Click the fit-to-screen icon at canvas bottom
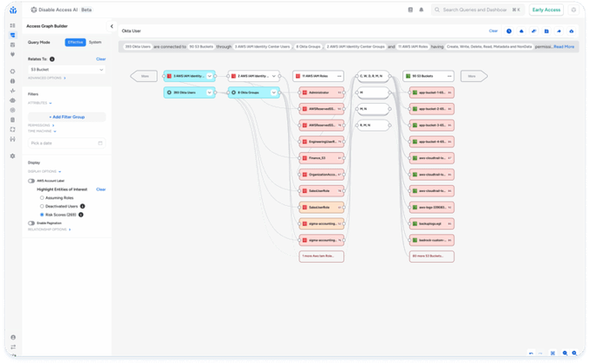Screen dimensions: 590x364 coord(552,353)
